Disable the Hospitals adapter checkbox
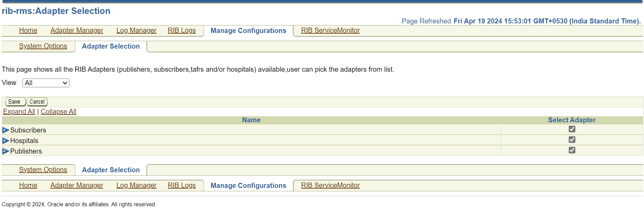Screen dimensions: 644x210 pyautogui.click(x=571, y=140)
